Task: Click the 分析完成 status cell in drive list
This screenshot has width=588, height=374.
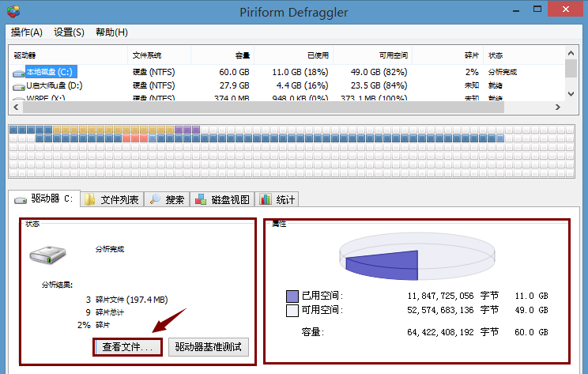Action: [503, 72]
